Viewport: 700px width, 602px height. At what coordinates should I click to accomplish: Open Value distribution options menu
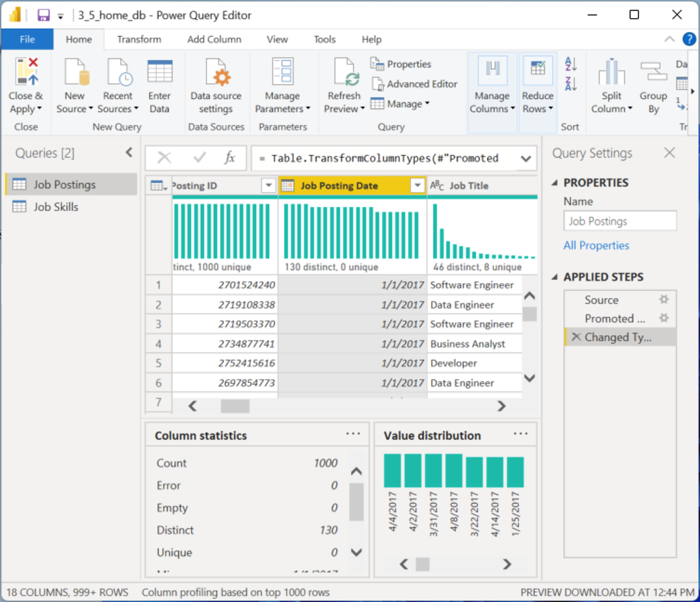point(521,434)
